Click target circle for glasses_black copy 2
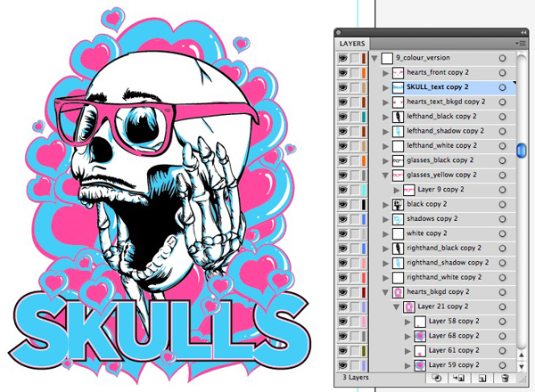 (502, 160)
